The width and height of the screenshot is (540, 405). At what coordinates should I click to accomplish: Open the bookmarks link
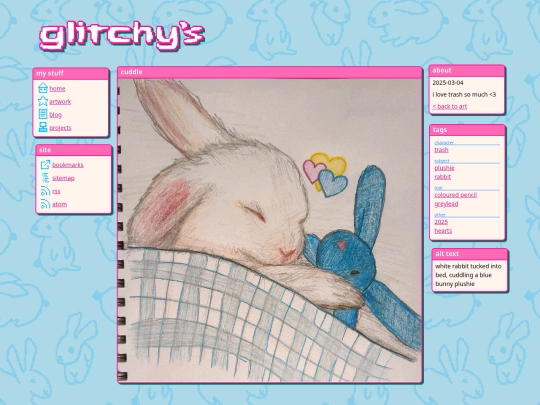point(68,165)
